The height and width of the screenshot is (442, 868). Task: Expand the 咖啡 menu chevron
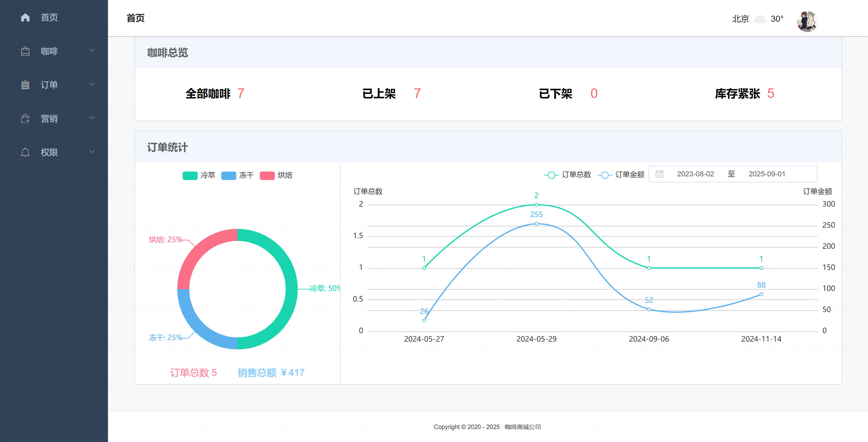pyautogui.click(x=92, y=51)
